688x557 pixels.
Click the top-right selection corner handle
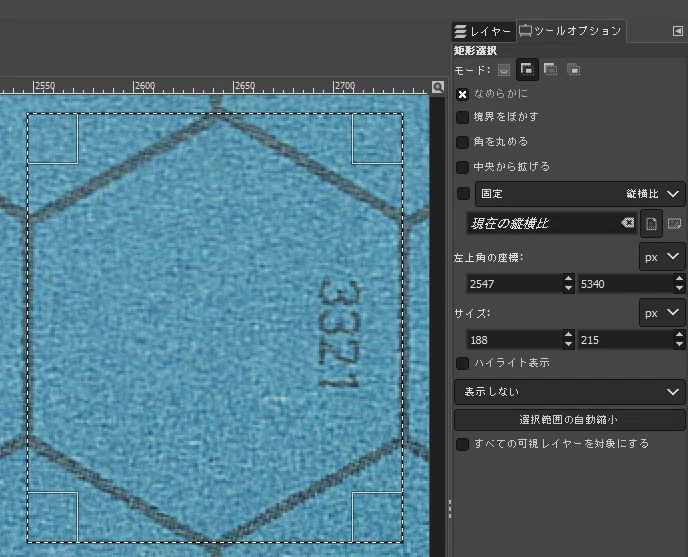(377, 139)
